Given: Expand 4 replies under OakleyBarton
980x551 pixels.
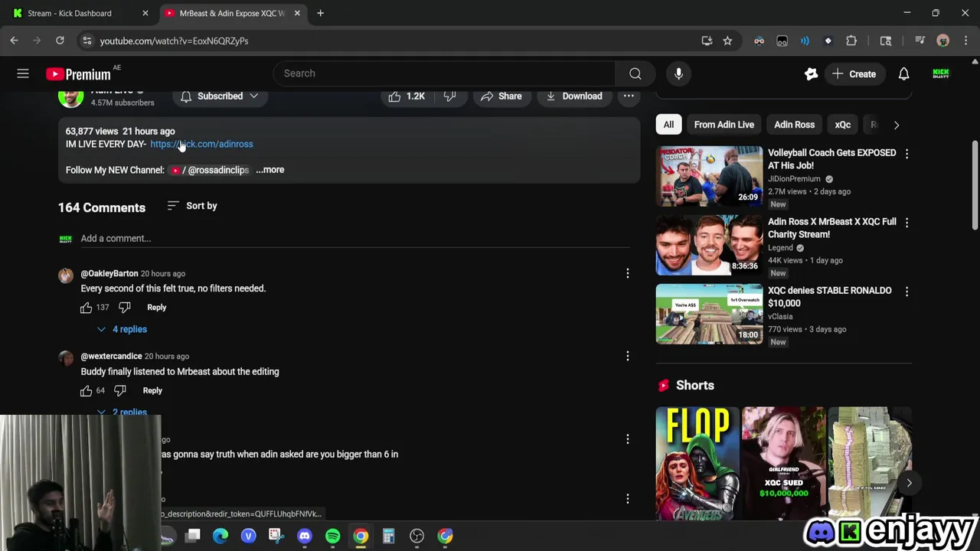Looking at the screenshot, I should 122,329.
